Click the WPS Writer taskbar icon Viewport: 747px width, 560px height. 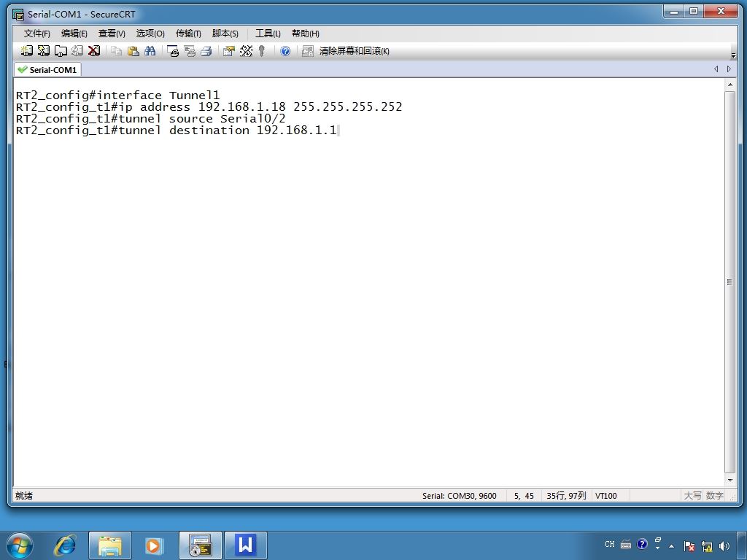pyautogui.click(x=245, y=545)
